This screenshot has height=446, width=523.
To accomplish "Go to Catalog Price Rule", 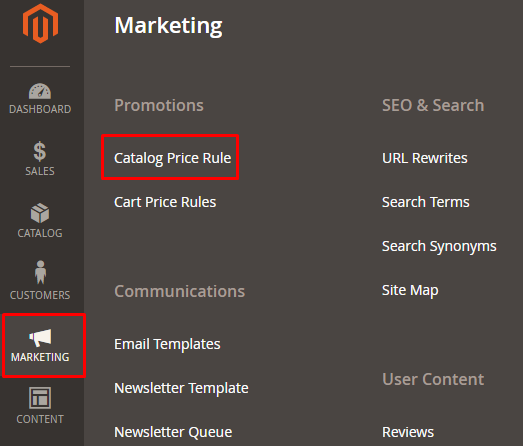I will [x=172, y=158].
